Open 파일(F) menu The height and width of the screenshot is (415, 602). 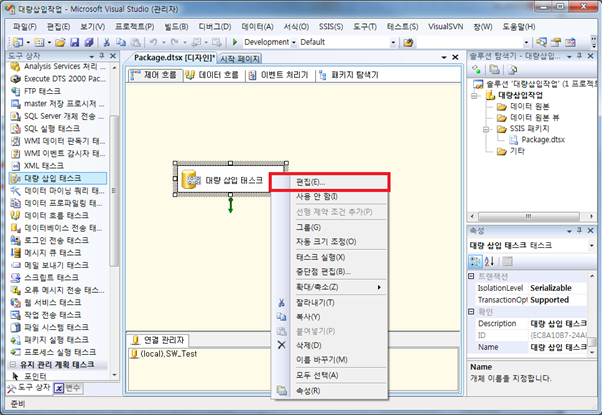tap(25, 26)
